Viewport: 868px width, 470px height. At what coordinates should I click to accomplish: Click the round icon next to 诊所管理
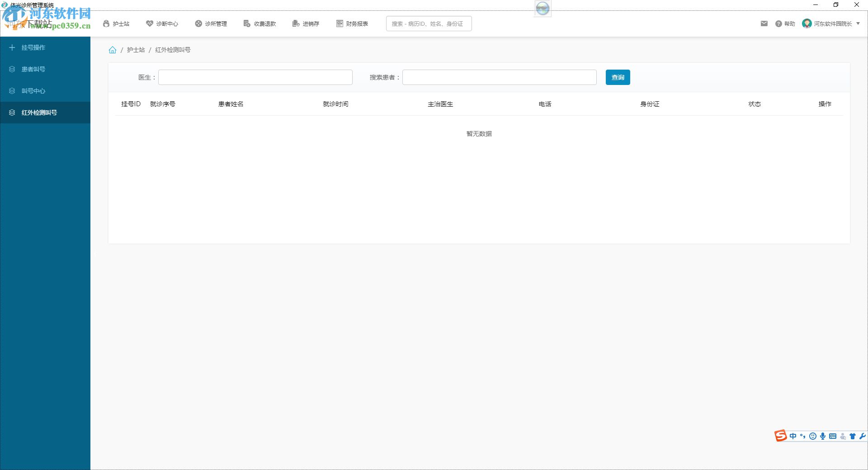(x=198, y=23)
